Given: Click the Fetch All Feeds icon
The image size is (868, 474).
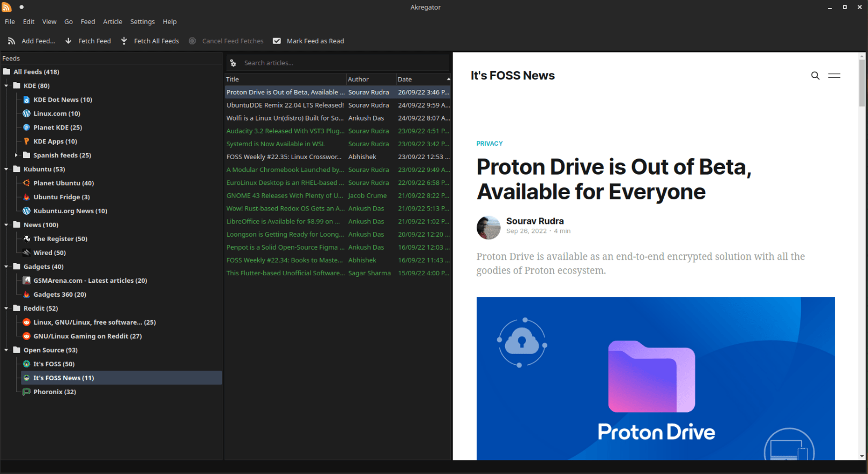Looking at the screenshot, I should click(124, 41).
